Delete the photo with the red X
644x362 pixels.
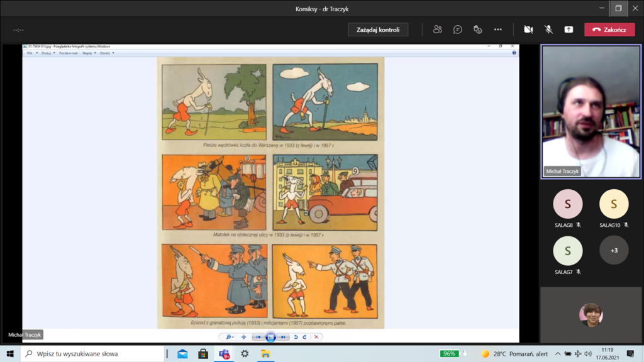[x=316, y=337]
